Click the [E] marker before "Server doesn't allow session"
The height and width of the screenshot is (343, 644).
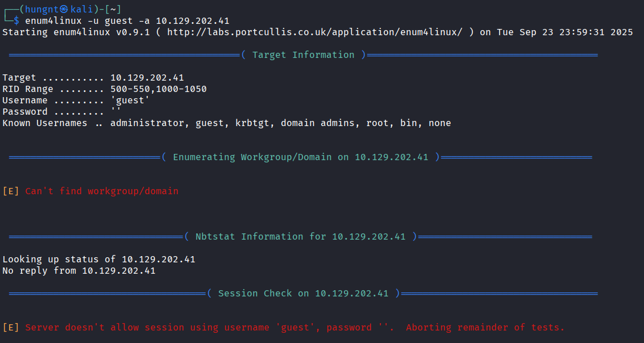point(11,328)
